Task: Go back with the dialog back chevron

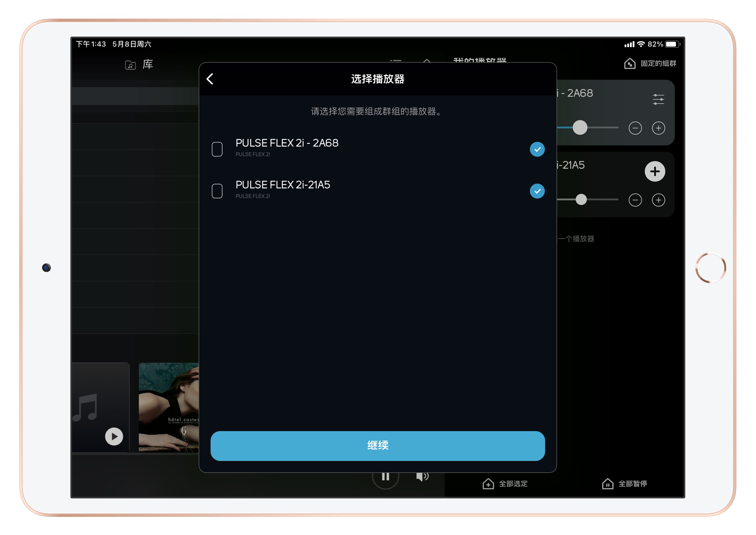Action: coord(210,79)
